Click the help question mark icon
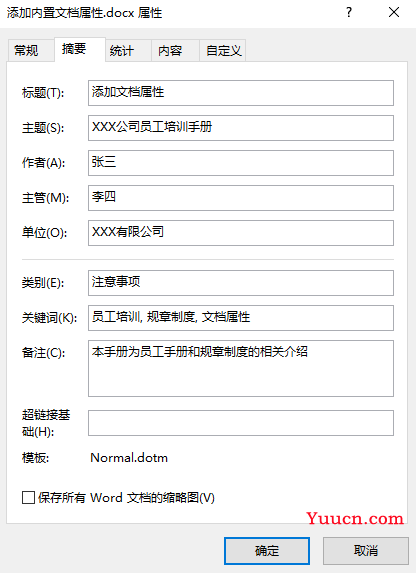Screen dimensions: 416x573 click(349, 12)
